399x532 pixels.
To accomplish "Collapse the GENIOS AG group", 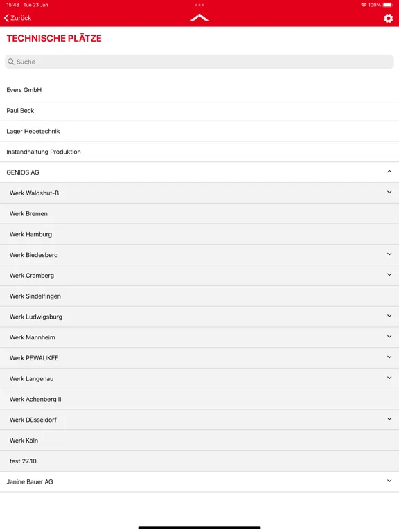I will tap(389, 172).
